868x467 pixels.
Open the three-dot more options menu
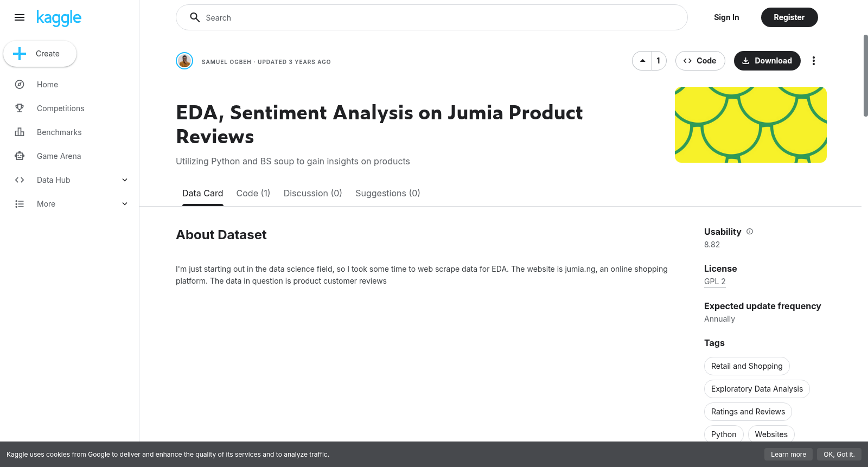tap(813, 61)
